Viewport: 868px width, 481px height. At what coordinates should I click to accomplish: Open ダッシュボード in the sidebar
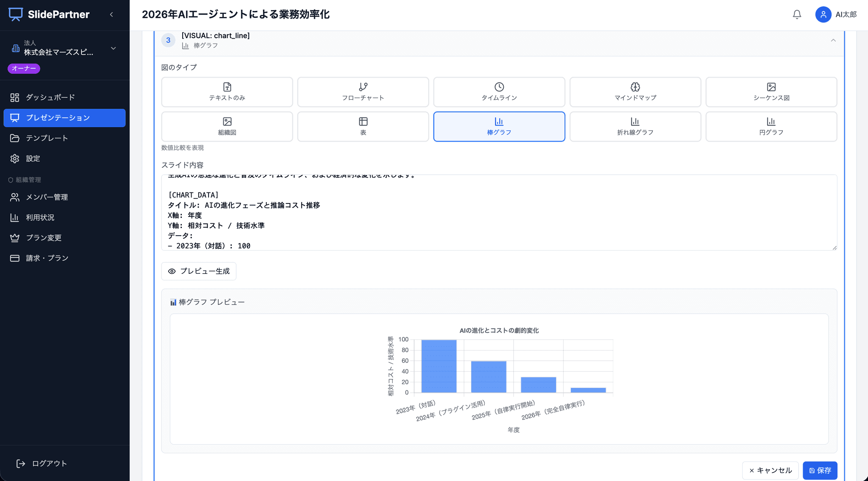pos(50,97)
